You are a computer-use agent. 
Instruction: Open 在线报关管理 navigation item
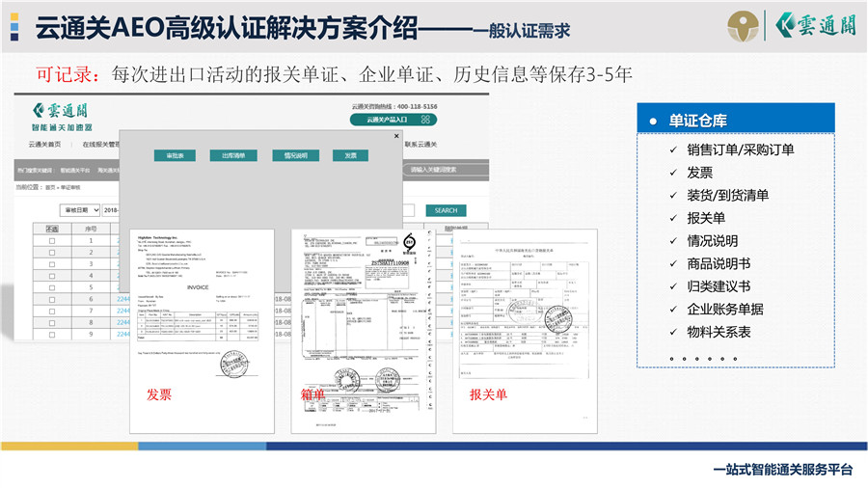tap(100, 145)
